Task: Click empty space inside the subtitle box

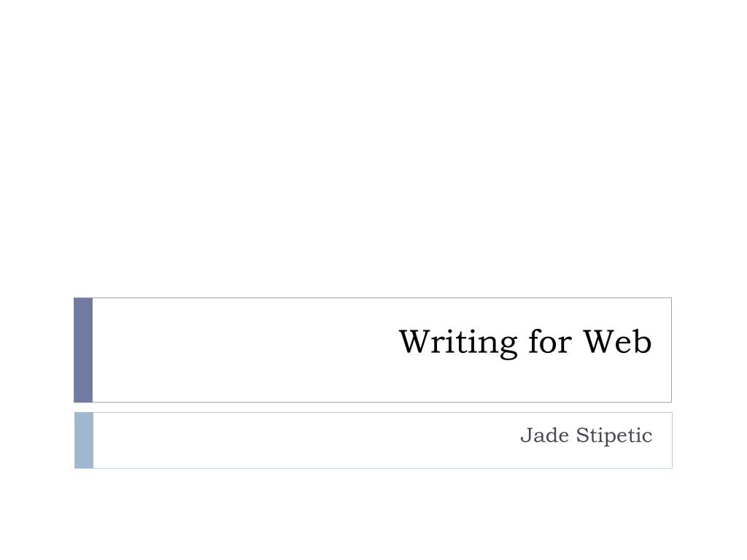Action: point(286,440)
